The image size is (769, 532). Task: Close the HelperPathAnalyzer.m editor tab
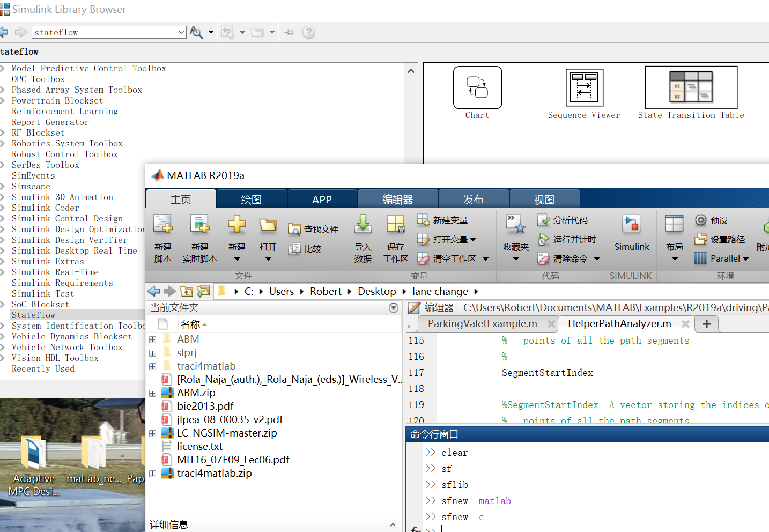(685, 324)
